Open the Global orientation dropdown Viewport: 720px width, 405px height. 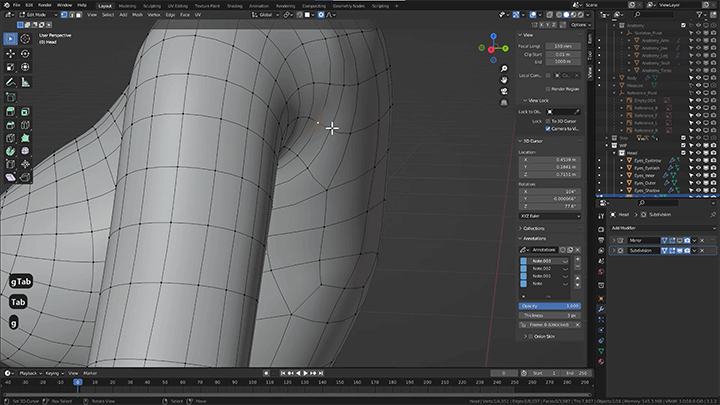pyautogui.click(x=265, y=15)
